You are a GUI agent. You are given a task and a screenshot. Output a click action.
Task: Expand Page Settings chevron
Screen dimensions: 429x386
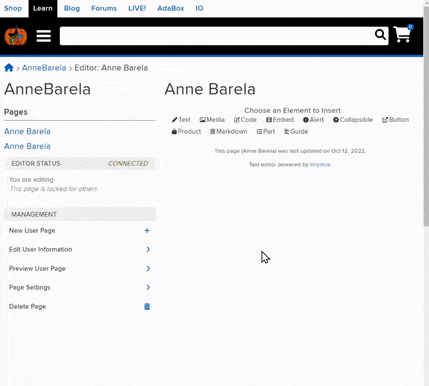[148, 287]
